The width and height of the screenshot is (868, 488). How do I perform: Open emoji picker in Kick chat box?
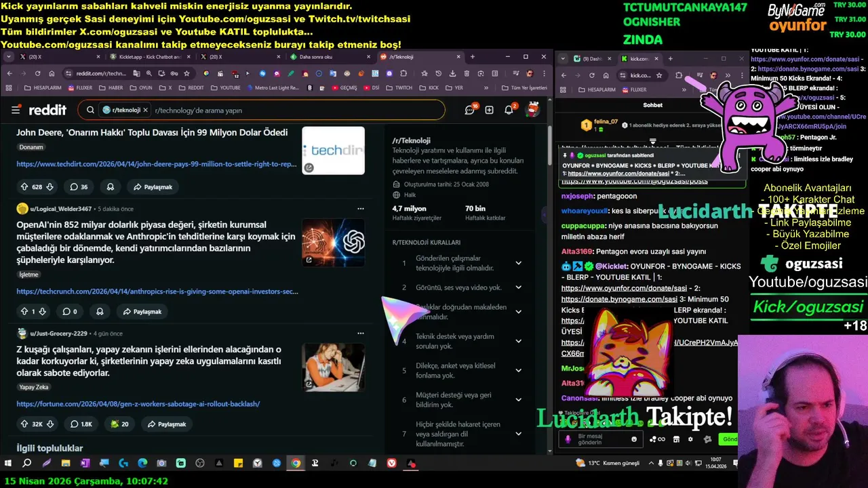point(634,439)
